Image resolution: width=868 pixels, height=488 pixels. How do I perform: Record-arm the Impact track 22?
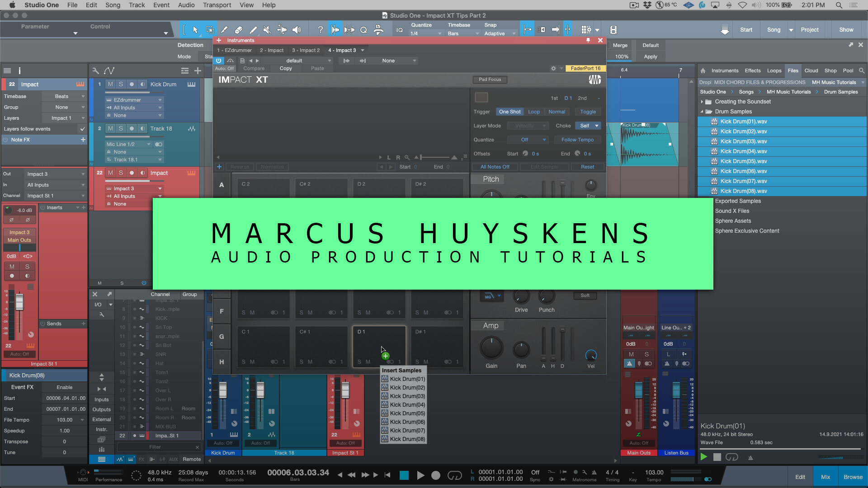click(x=132, y=173)
